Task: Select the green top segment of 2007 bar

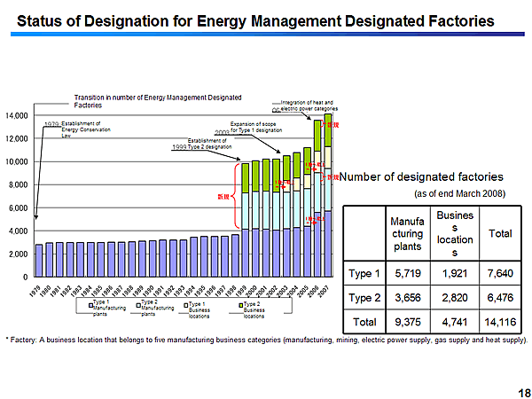Action: pyautogui.click(x=327, y=129)
